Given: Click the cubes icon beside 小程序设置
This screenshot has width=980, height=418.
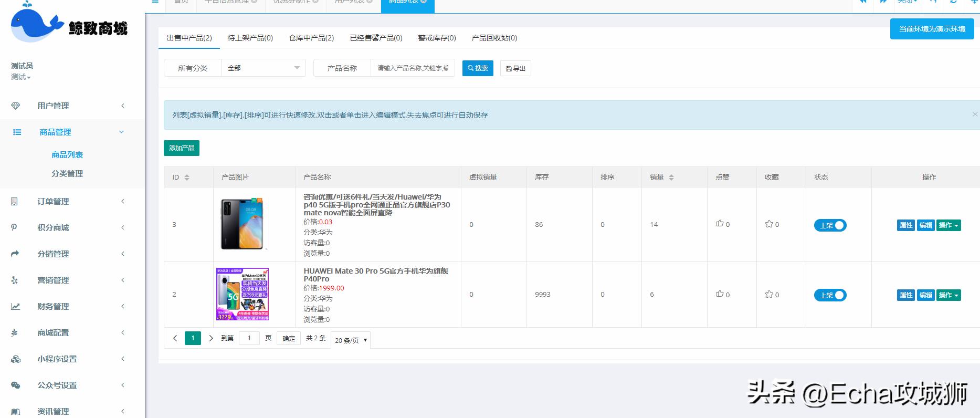Looking at the screenshot, I should [16, 359].
